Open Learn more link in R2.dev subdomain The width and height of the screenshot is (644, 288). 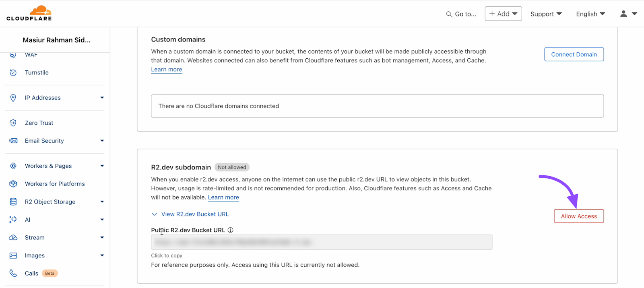[x=223, y=197]
